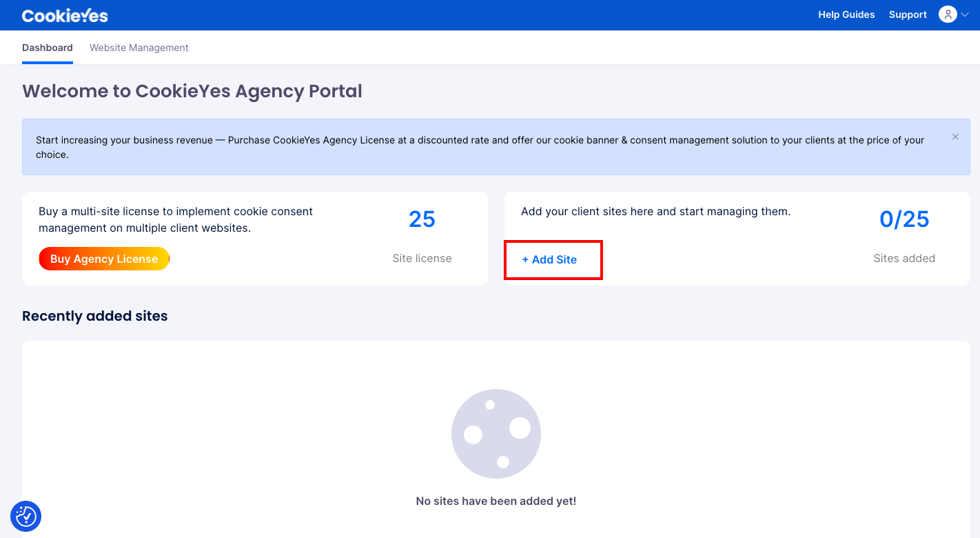Open the Support link

tap(908, 14)
